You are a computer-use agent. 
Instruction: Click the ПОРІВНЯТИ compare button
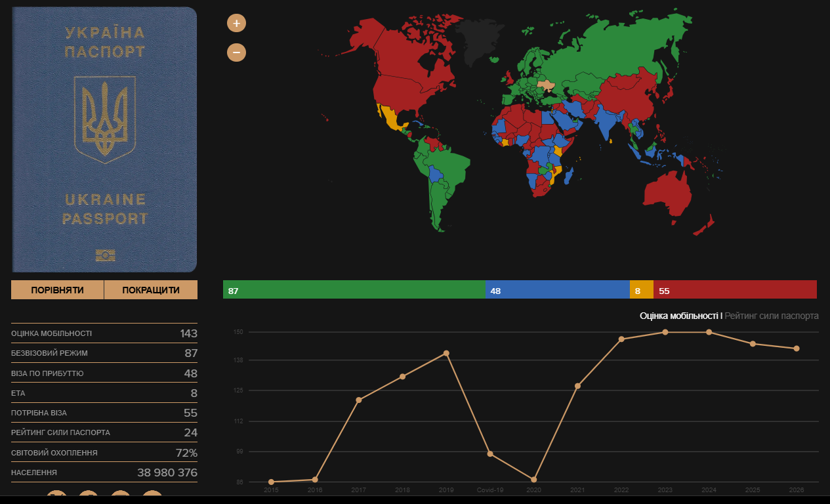(x=58, y=290)
